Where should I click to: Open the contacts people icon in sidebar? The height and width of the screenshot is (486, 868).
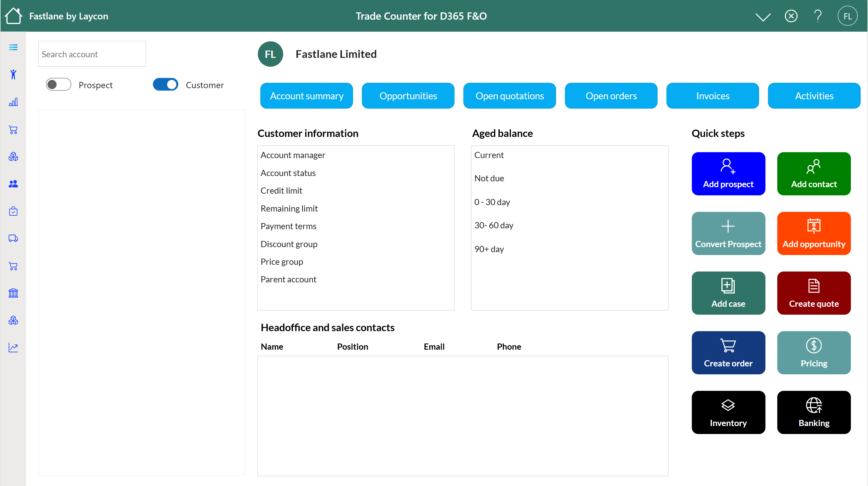[13, 184]
